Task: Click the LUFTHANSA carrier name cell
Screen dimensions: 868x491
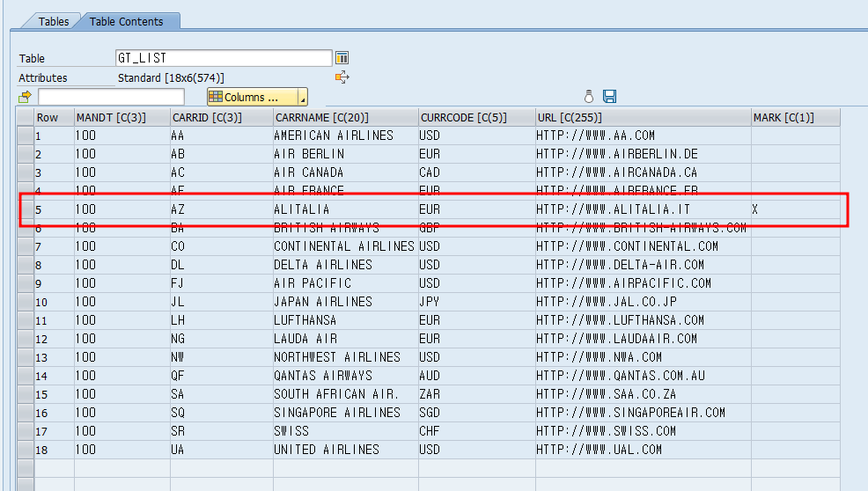Action: point(346,320)
